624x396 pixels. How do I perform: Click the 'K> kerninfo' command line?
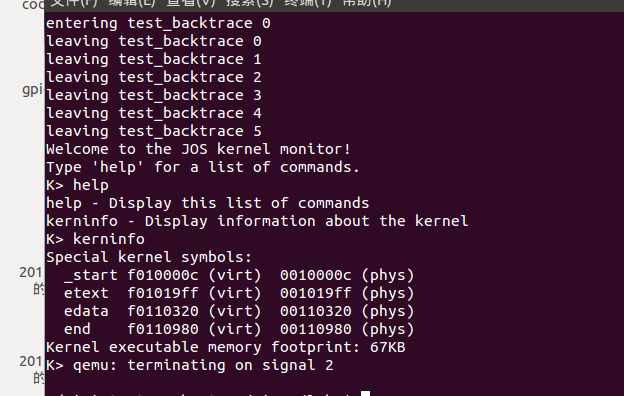pos(96,239)
